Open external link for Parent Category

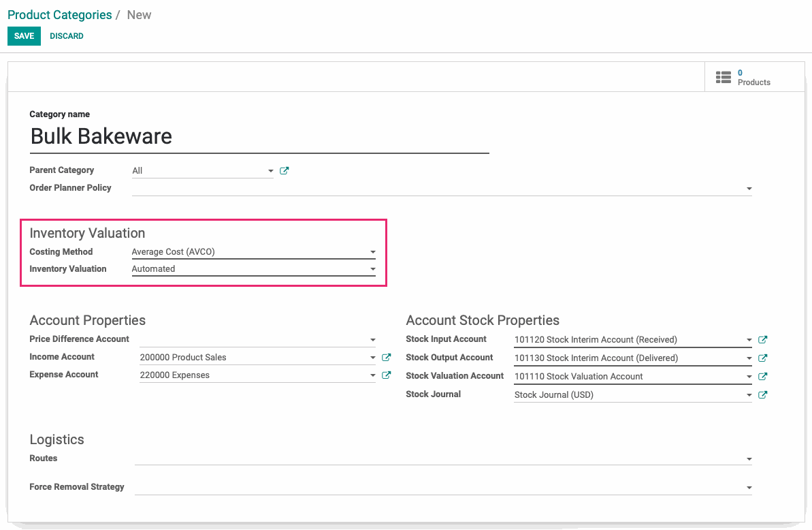coord(284,170)
